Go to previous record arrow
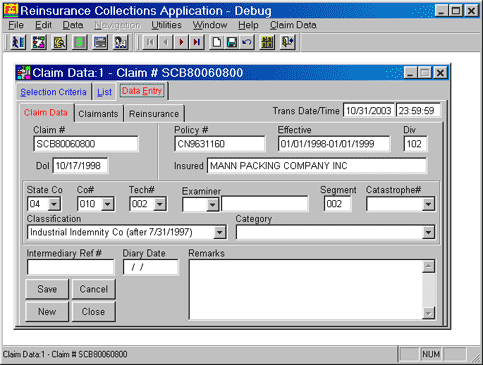483x365 pixels. tap(166, 42)
